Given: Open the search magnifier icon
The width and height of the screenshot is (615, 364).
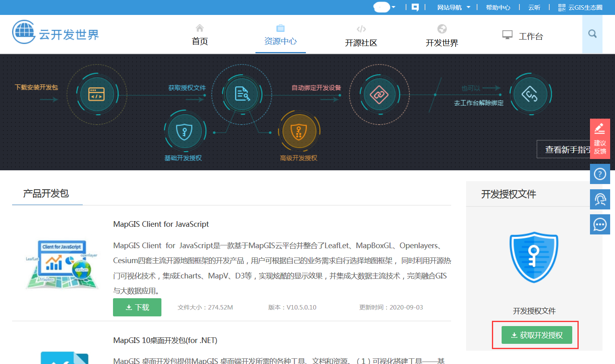Looking at the screenshot, I should (x=592, y=34).
